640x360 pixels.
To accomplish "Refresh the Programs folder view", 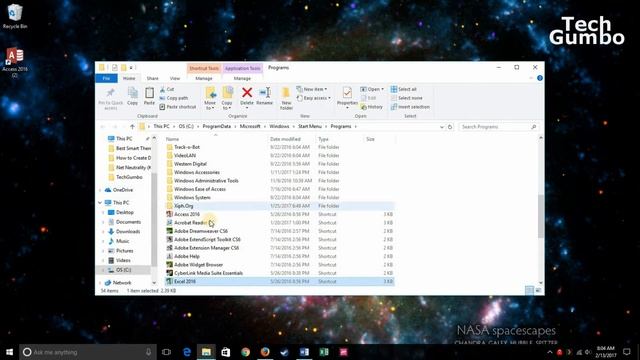I will [x=450, y=127].
